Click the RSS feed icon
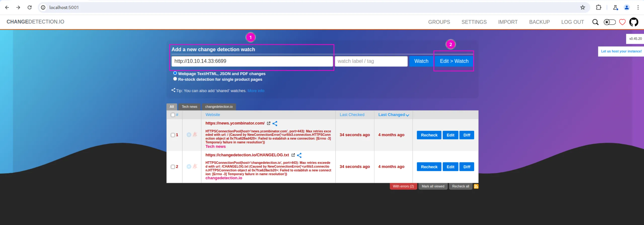This screenshot has height=225, width=644. [476, 186]
